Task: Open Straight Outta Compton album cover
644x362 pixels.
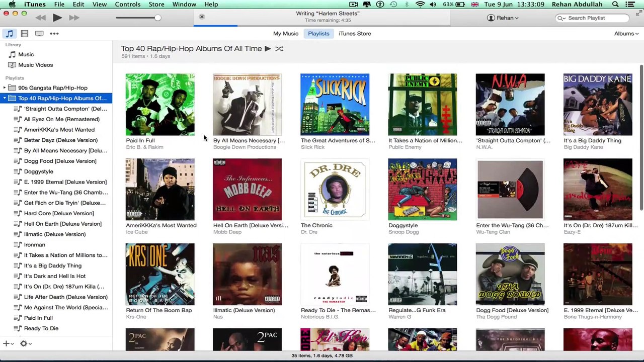Action: click(510, 105)
